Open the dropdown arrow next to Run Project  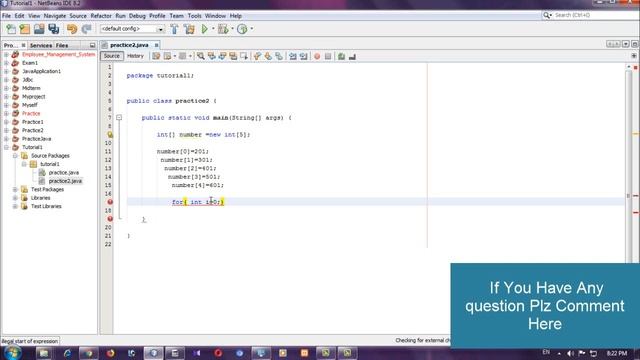coord(213,29)
